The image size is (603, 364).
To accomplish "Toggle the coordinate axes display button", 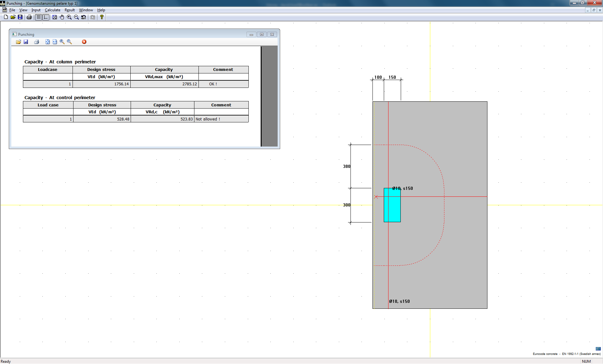I will pyautogui.click(x=46, y=17).
